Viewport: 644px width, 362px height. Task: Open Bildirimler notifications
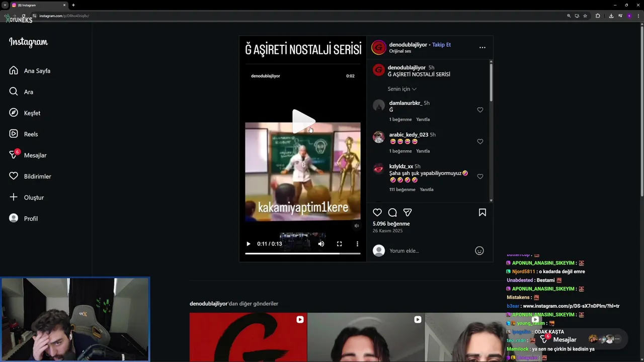pyautogui.click(x=30, y=176)
